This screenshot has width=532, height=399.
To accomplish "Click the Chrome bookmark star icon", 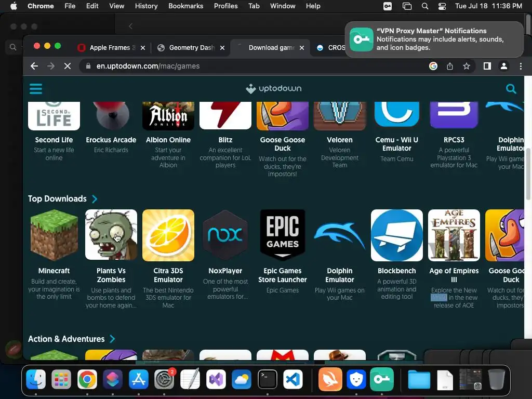I will coord(467,66).
